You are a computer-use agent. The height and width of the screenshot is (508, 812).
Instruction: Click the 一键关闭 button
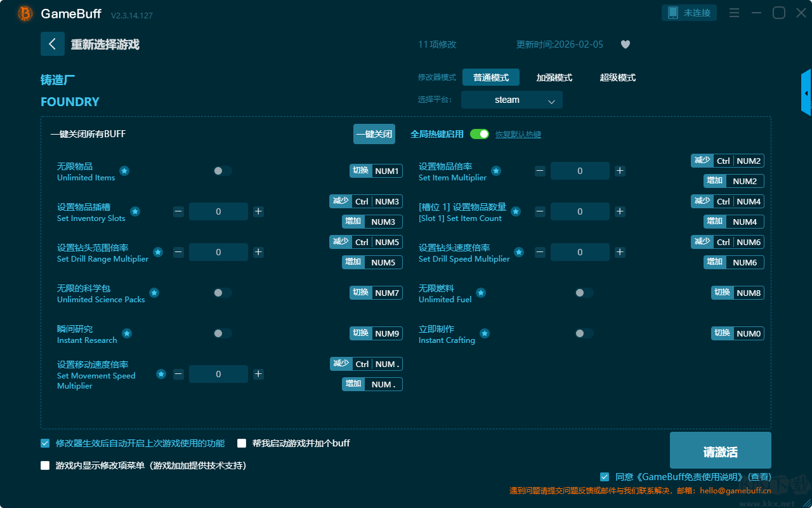[374, 134]
